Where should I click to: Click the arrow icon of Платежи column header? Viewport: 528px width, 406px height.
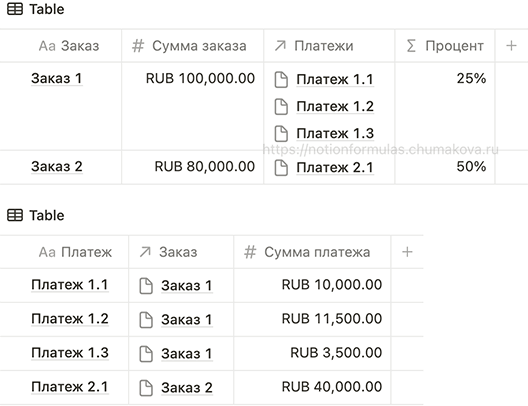pos(280,46)
